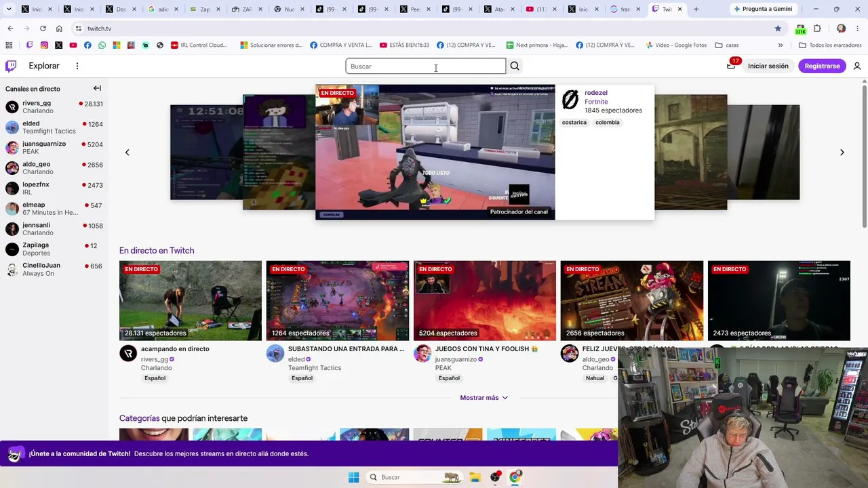This screenshot has width=868, height=488.
Task: Open the casas bookmarks folder
Action: click(727, 45)
